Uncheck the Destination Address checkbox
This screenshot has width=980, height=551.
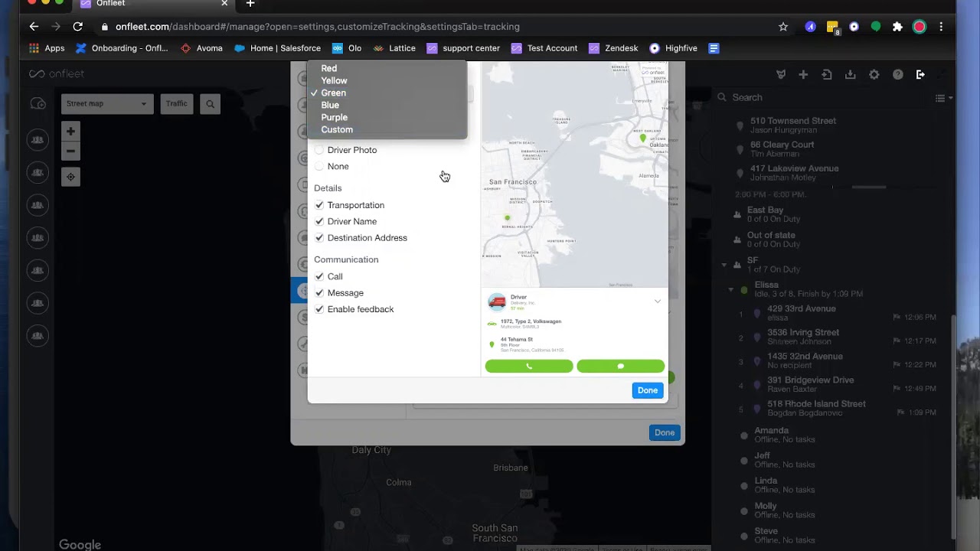[x=319, y=238]
